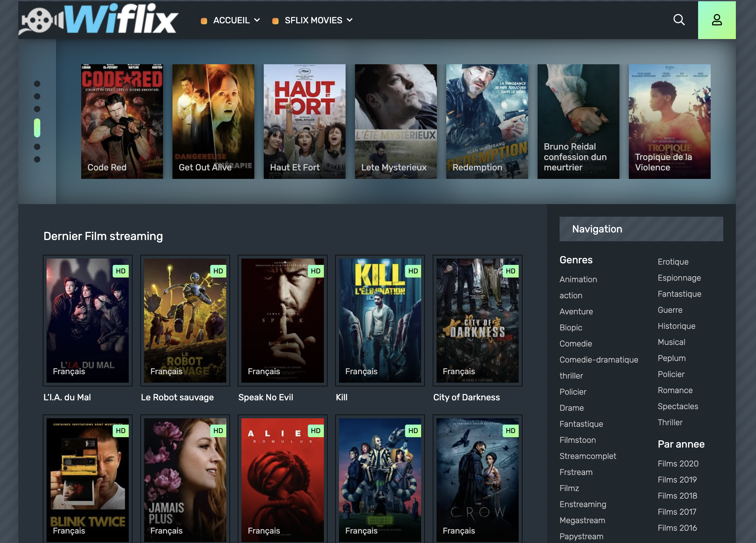
Task: Open the ACCUEIL menu item
Action: point(231,20)
